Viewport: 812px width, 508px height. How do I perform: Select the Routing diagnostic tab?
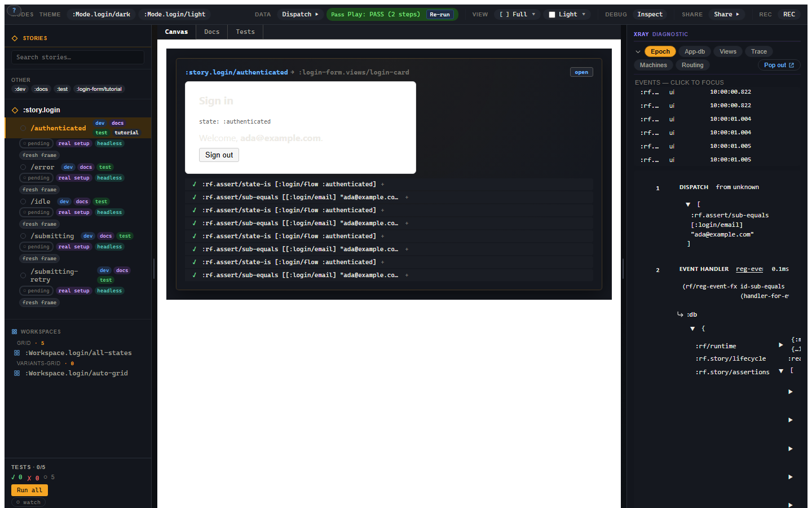pyautogui.click(x=692, y=65)
